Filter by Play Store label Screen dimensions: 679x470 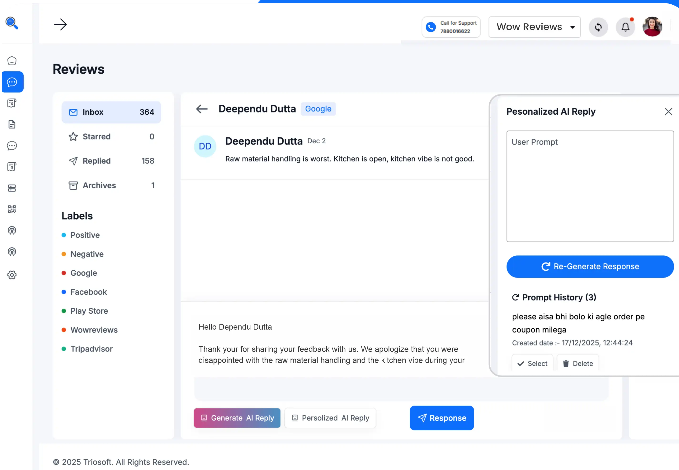[84, 311]
